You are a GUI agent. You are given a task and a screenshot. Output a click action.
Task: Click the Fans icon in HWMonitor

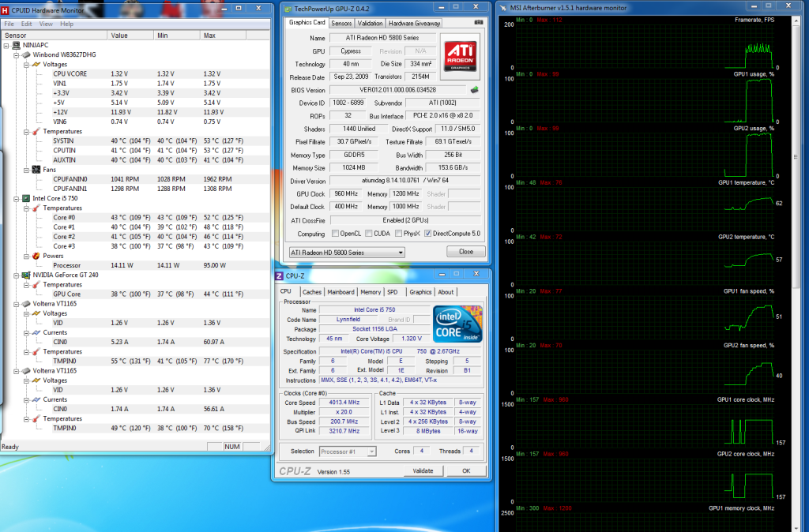(x=36, y=170)
